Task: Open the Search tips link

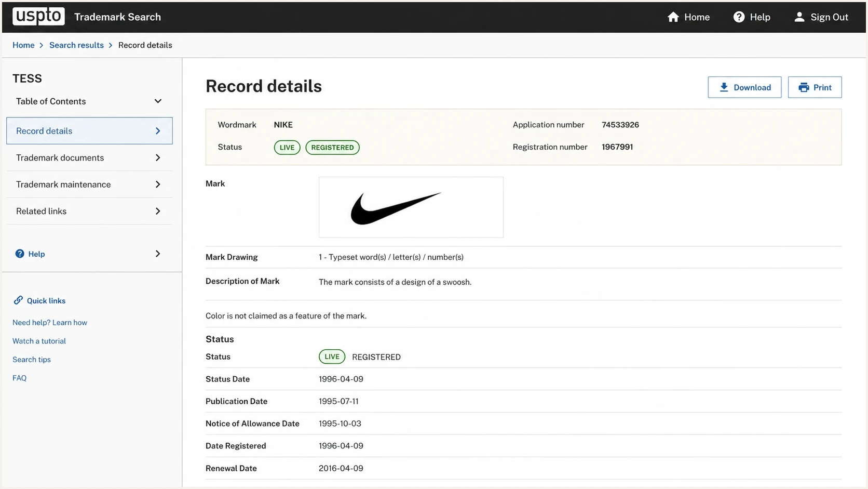Action: 32,360
